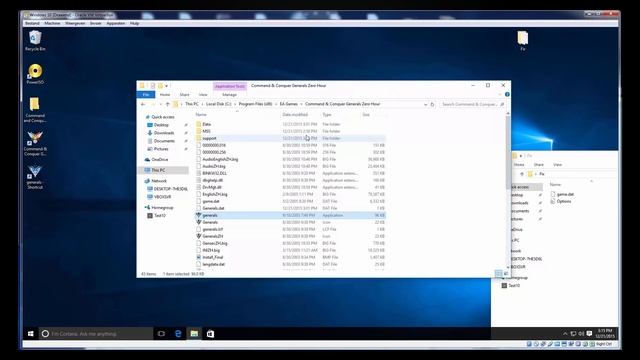
Task: Click chevron after EA Games in path
Action: (301, 104)
